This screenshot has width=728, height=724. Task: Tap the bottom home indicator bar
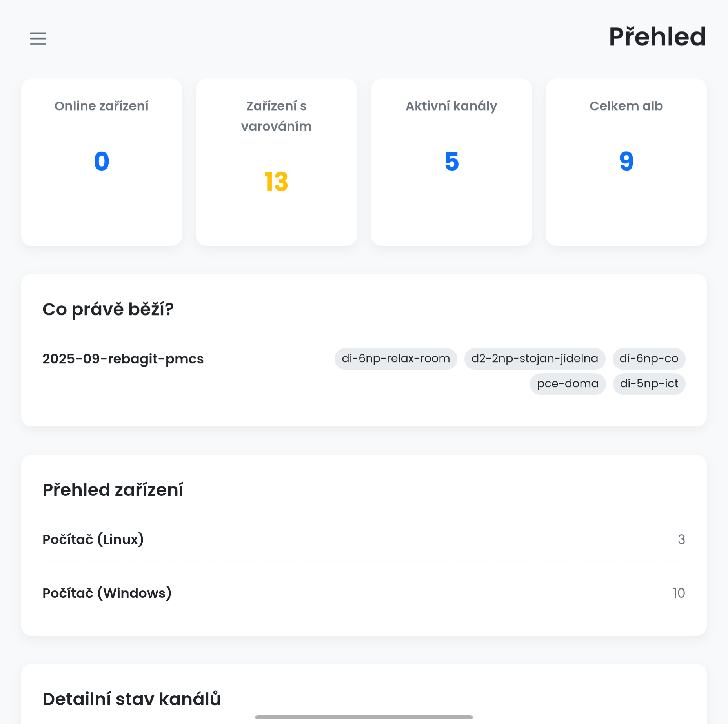coord(364,717)
